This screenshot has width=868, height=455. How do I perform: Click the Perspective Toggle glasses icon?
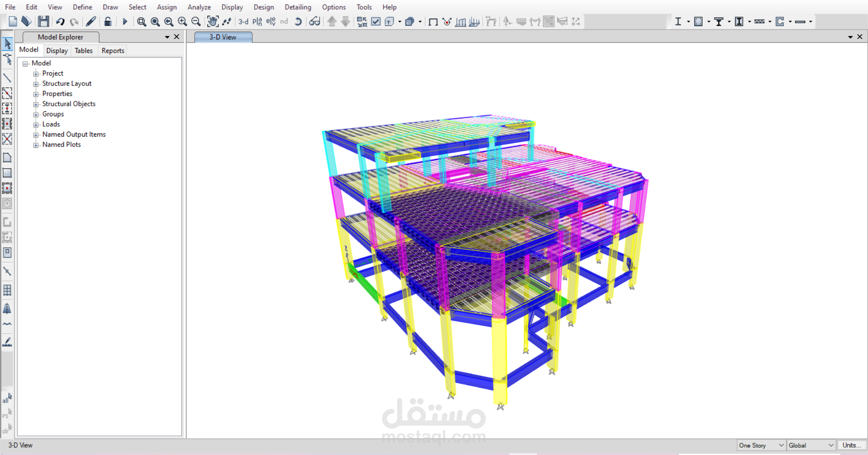[315, 21]
